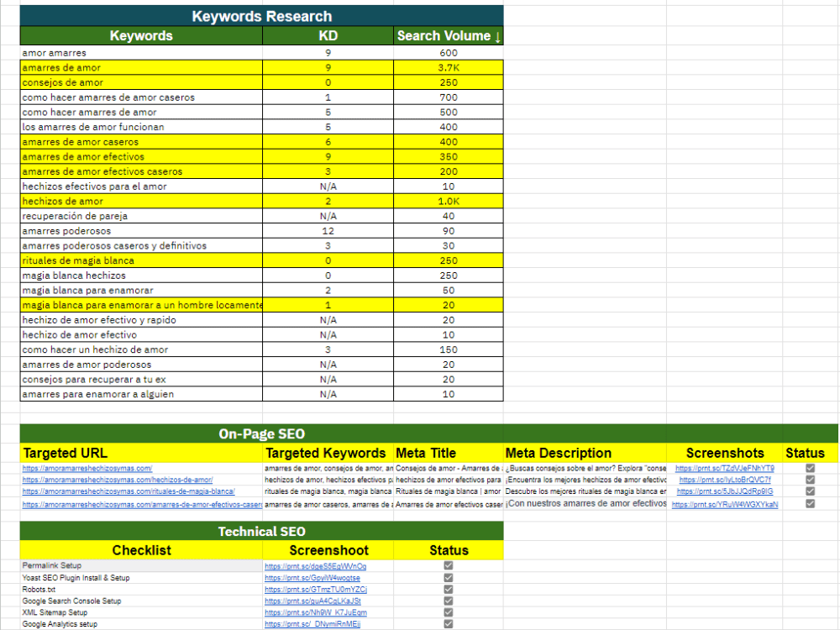
Task: Select the 'amor amarres' keyword cell
Action: pos(141,52)
